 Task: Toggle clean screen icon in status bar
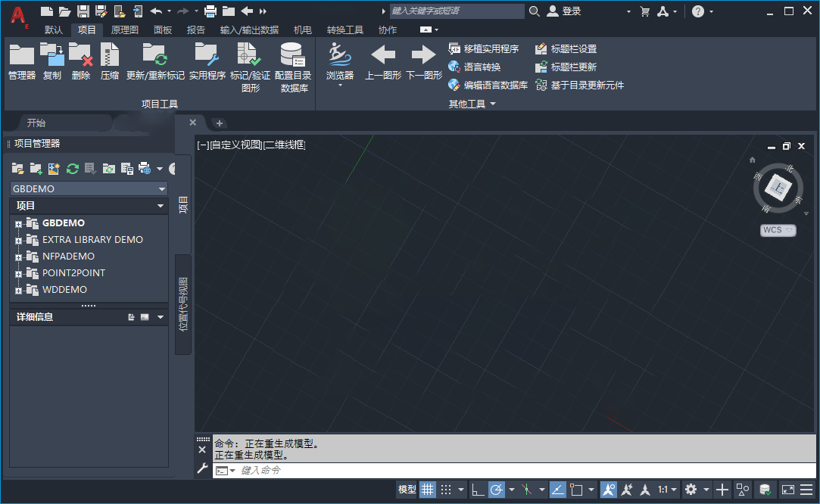pos(787,490)
